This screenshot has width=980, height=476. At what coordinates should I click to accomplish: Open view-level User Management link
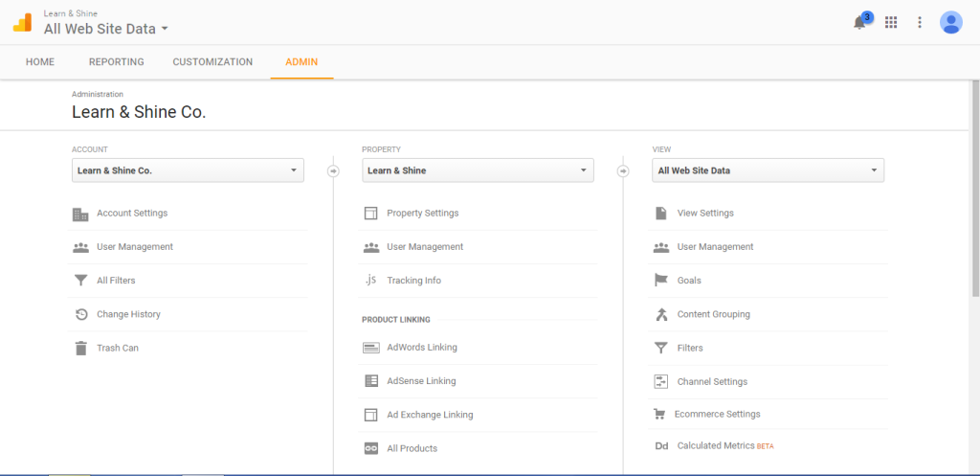click(x=716, y=247)
